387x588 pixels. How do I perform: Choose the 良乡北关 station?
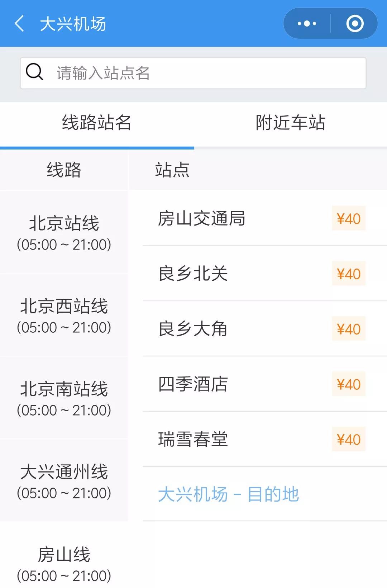pyautogui.click(x=193, y=274)
